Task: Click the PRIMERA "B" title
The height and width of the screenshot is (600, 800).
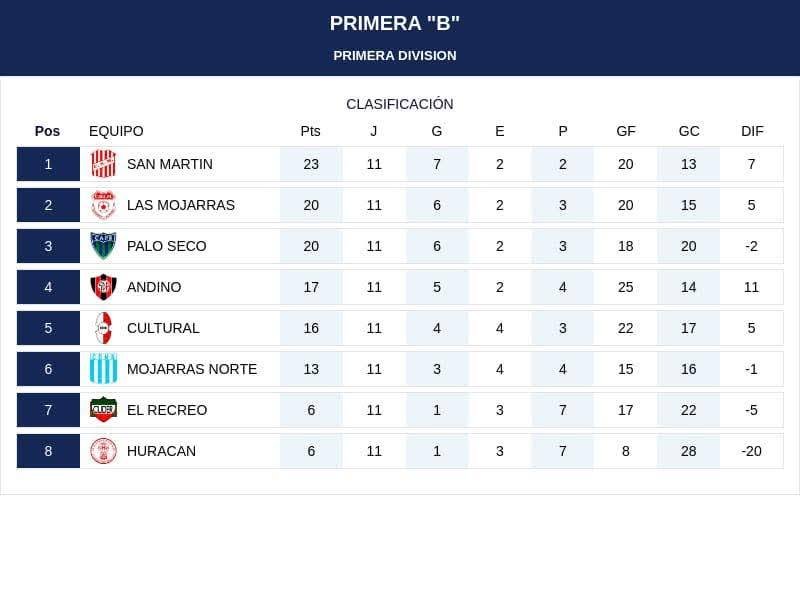Action: point(394,23)
